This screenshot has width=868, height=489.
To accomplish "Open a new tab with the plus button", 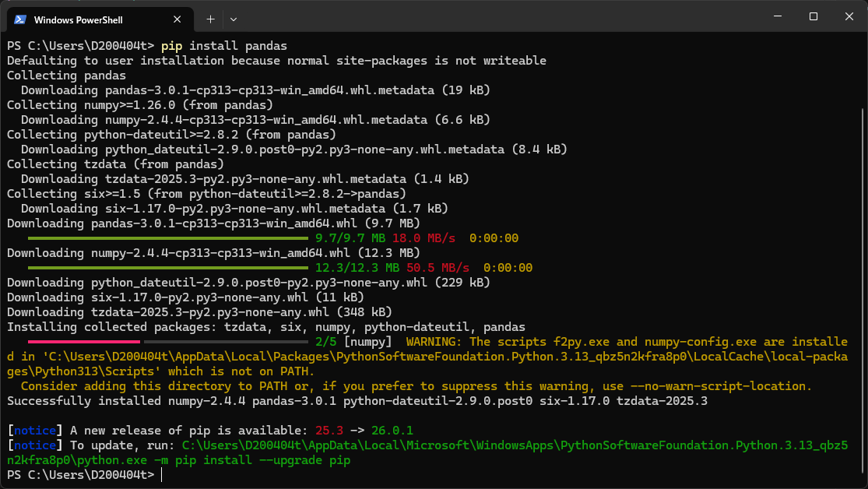I will tap(210, 19).
